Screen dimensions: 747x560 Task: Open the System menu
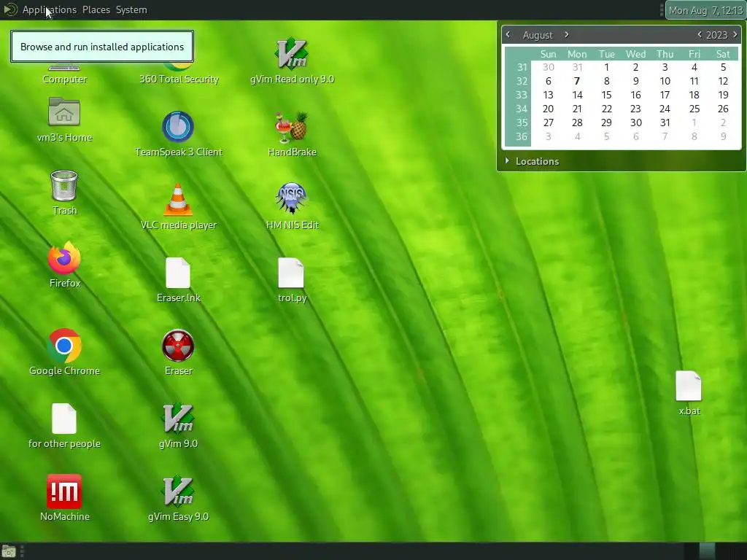tap(131, 9)
